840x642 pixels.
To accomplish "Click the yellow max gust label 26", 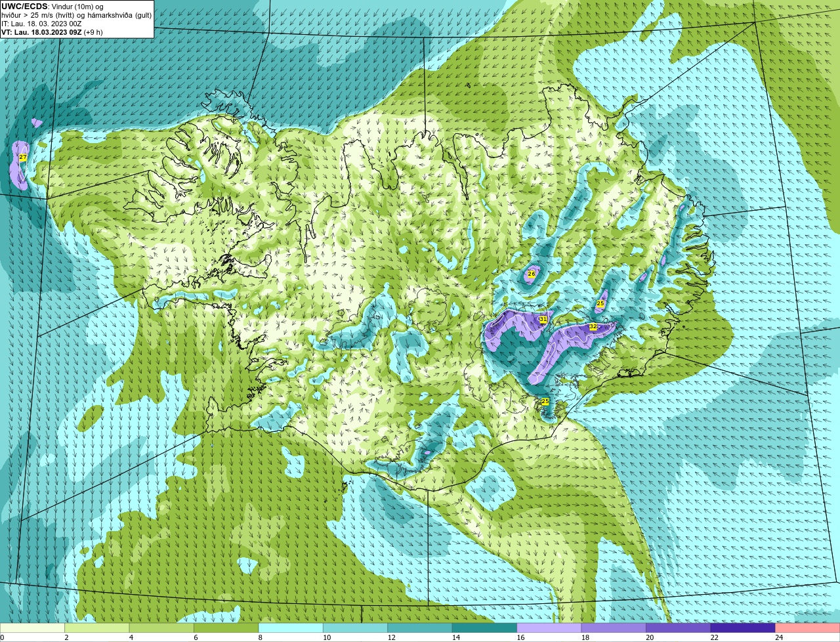I will point(532,274).
